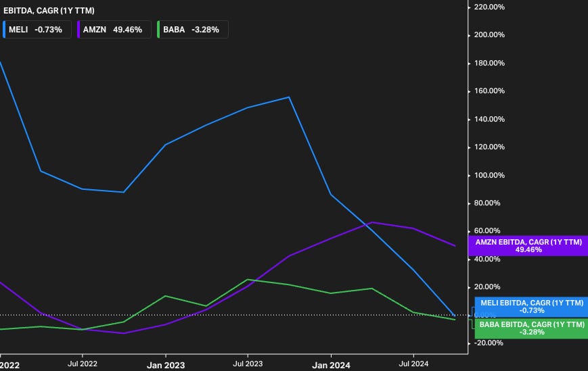This screenshot has height=371, width=588.
Task: Click the 120.00% y-axis label
Action: coord(489,147)
